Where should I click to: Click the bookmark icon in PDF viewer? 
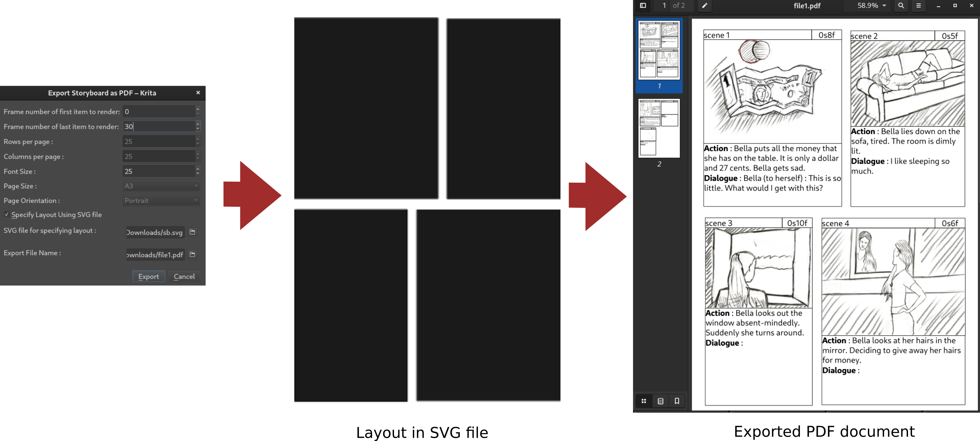(677, 401)
